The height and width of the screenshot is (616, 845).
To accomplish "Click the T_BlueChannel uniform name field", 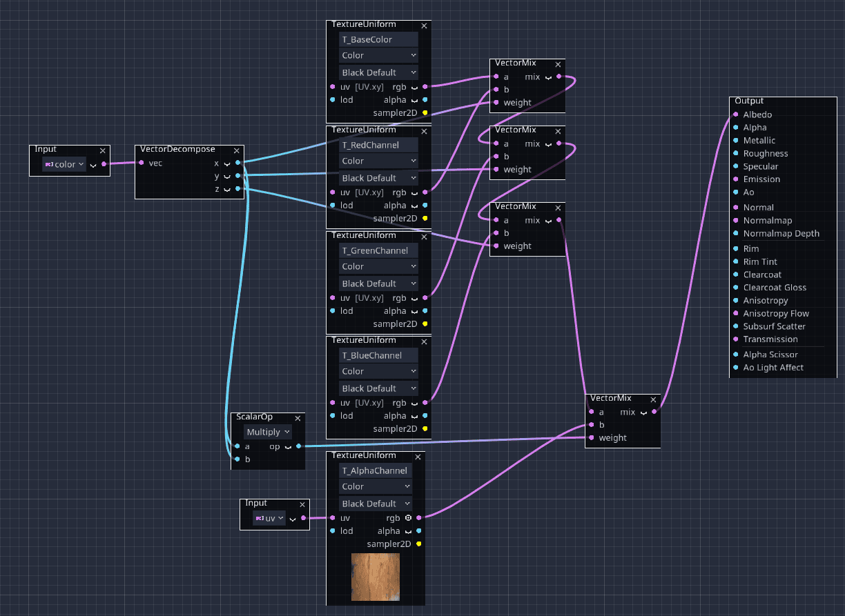I will coord(378,355).
